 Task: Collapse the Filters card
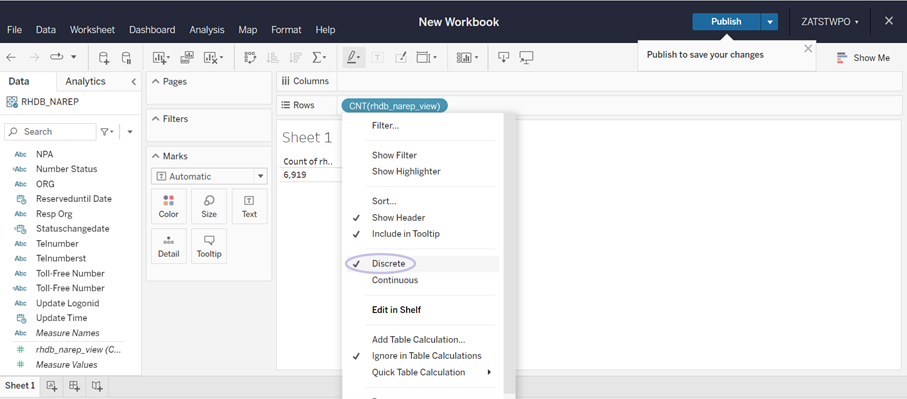coord(155,119)
